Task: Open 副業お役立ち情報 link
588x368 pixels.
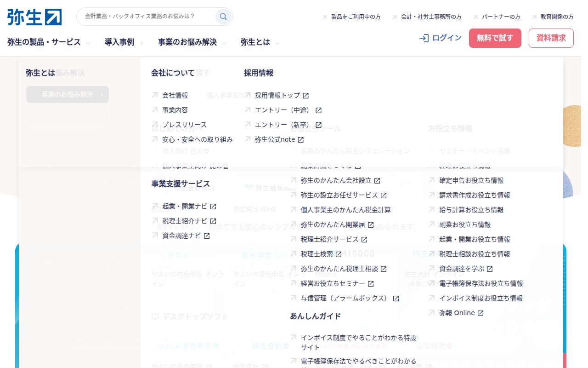Action: tap(465, 225)
